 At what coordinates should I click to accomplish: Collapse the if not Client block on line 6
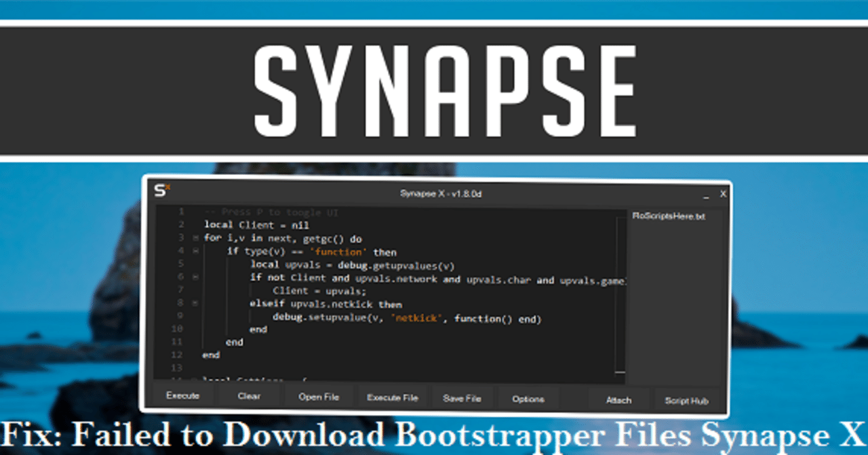point(195,277)
